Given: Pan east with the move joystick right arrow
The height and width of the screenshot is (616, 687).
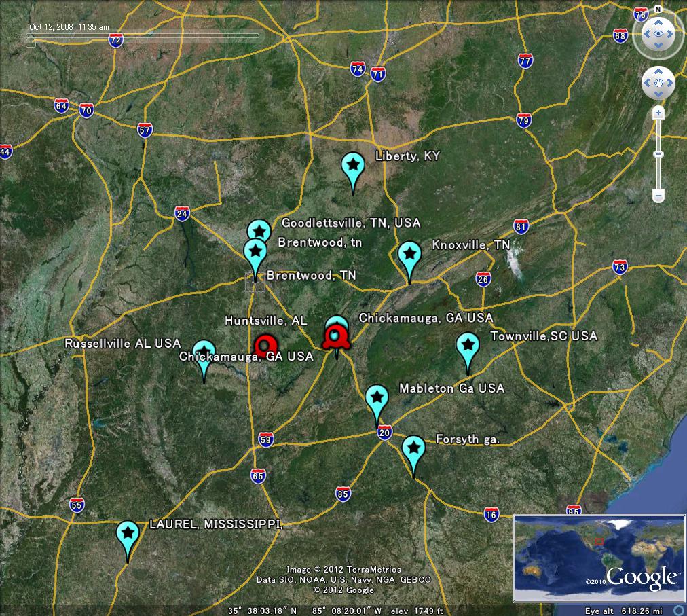Looking at the screenshot, I should click(669, 82).
